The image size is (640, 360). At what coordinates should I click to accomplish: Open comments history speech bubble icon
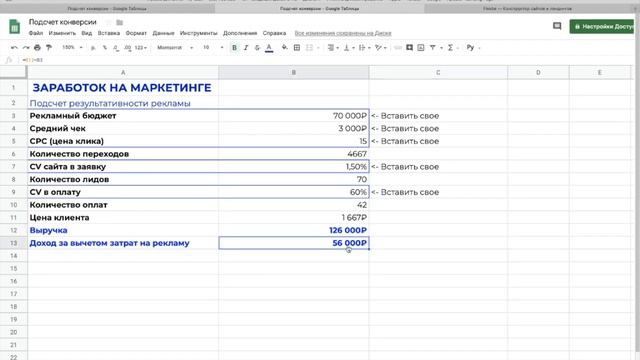pos(557,26)
